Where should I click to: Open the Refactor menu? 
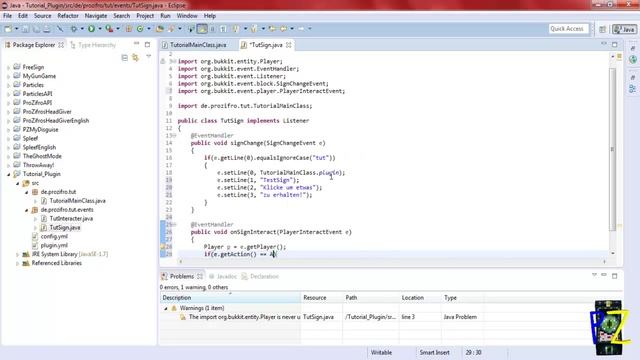68,16
